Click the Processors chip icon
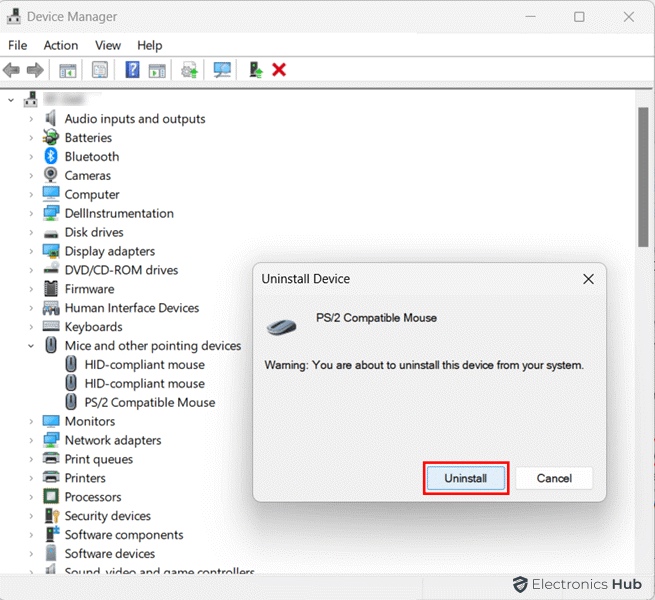Screen dimensions: 655x600 tap(51, 496)
